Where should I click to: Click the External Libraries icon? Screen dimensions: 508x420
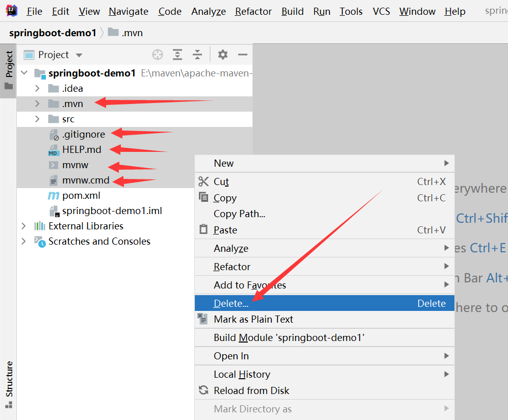coord(39,226)
